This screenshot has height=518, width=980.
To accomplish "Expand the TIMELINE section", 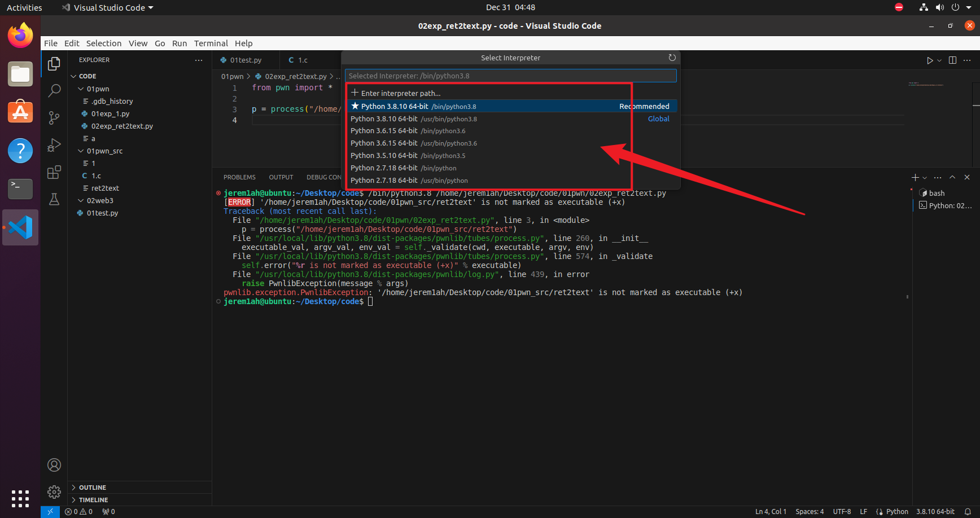I will [x=93, y=500].
